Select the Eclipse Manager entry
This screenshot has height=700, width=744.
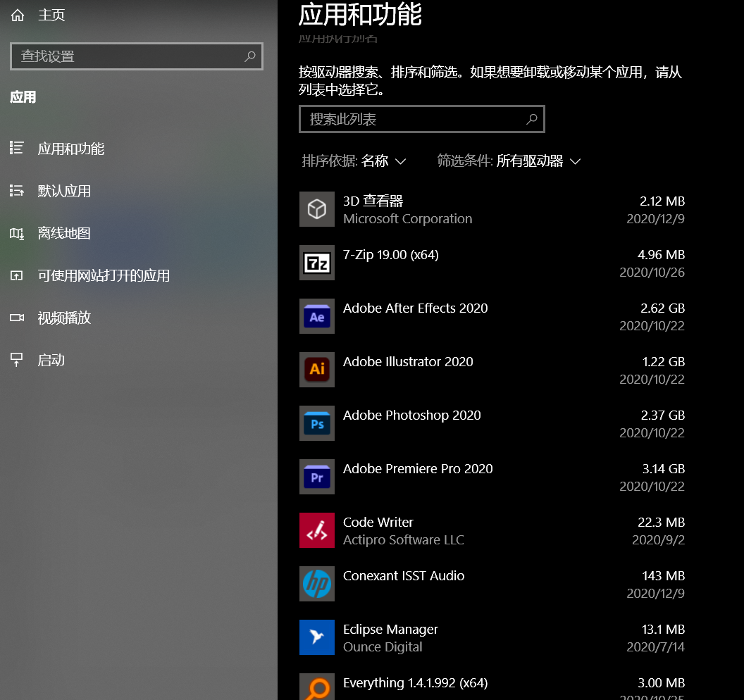492,637
